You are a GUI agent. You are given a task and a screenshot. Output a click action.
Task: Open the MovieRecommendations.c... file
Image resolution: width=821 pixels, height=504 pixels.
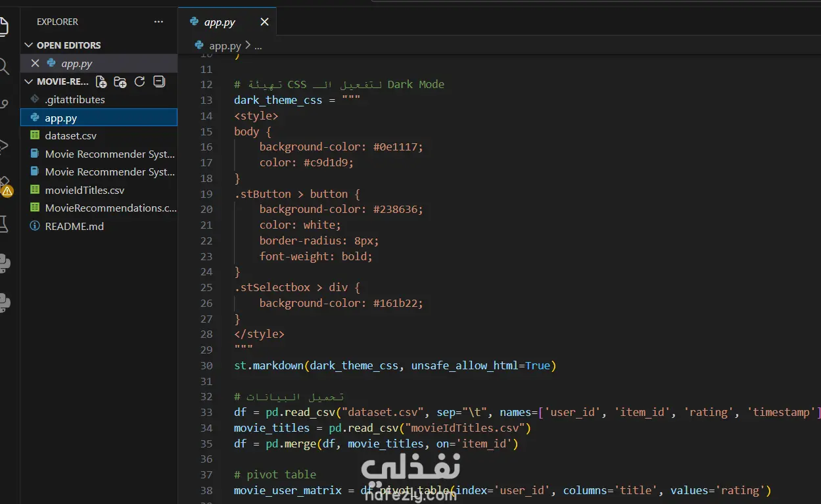99,208
